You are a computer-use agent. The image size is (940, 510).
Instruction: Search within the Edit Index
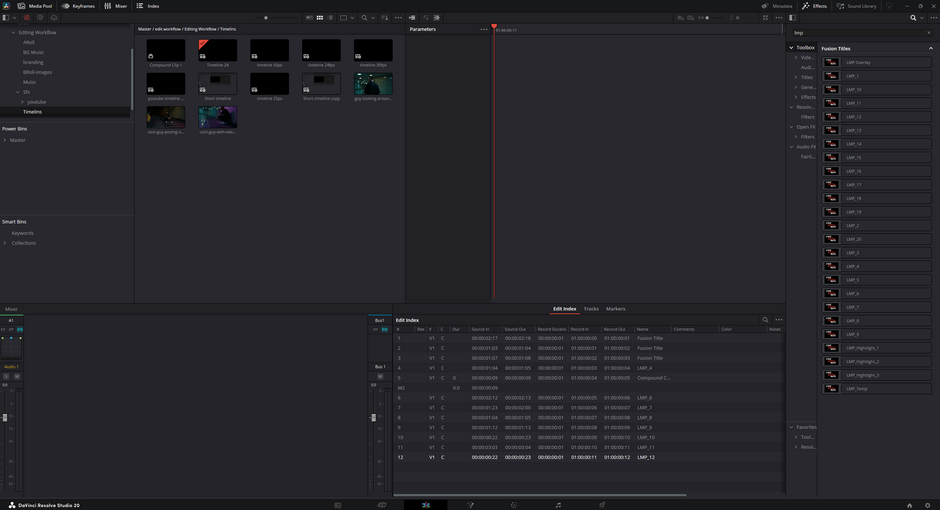coord(765,320)
